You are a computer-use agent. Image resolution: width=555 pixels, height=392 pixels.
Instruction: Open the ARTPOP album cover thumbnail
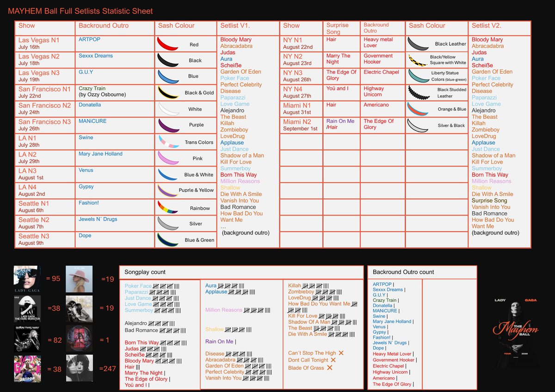27,368
